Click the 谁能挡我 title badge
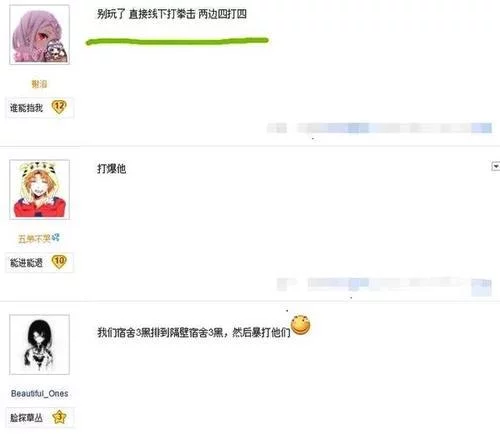The width and height of the screenshot is (500, 434). coord(27,108)
